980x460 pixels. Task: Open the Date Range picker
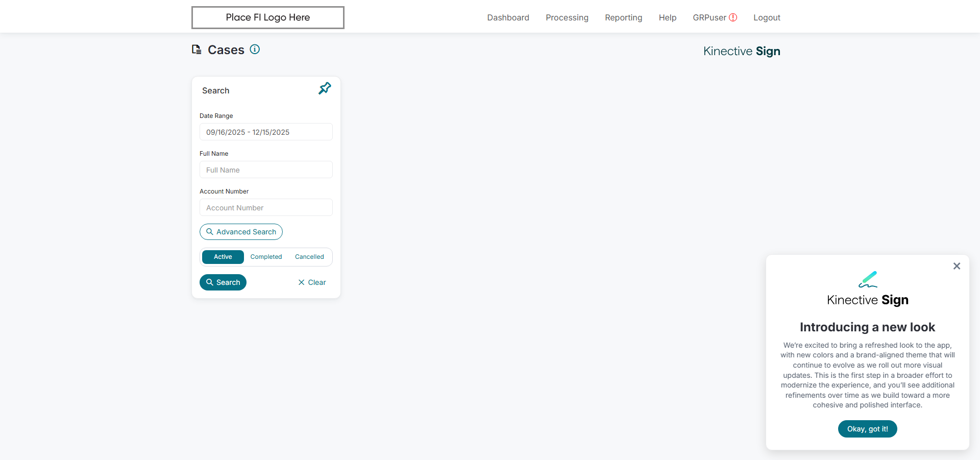click(266, 132)
